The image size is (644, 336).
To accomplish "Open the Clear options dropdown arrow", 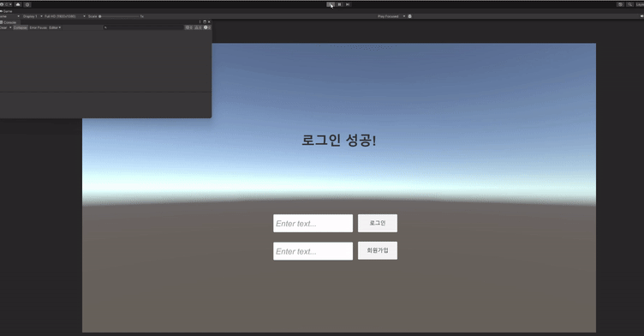I will tap(10, 27).
